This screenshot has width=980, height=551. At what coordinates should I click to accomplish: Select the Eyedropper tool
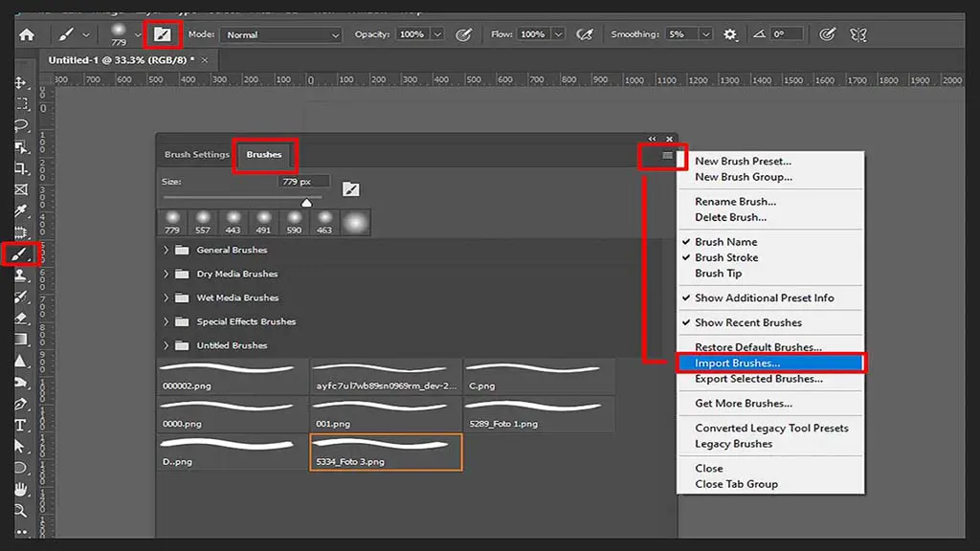click(21, 210)
